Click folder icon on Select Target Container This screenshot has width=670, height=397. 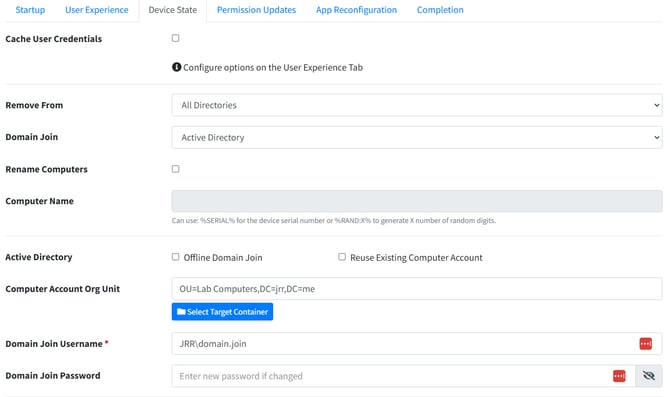[x=181, y=312]
